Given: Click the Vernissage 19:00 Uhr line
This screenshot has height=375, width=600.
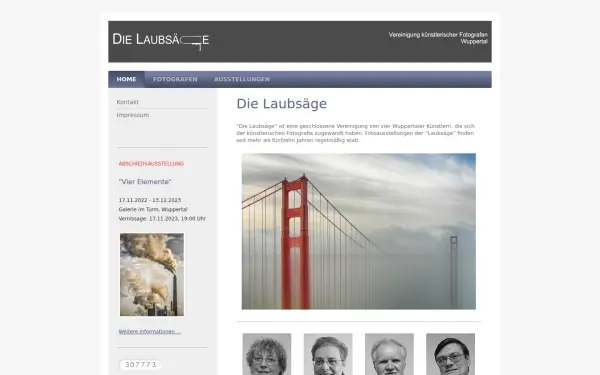Looking at the screenshot, I should point(162,219).
